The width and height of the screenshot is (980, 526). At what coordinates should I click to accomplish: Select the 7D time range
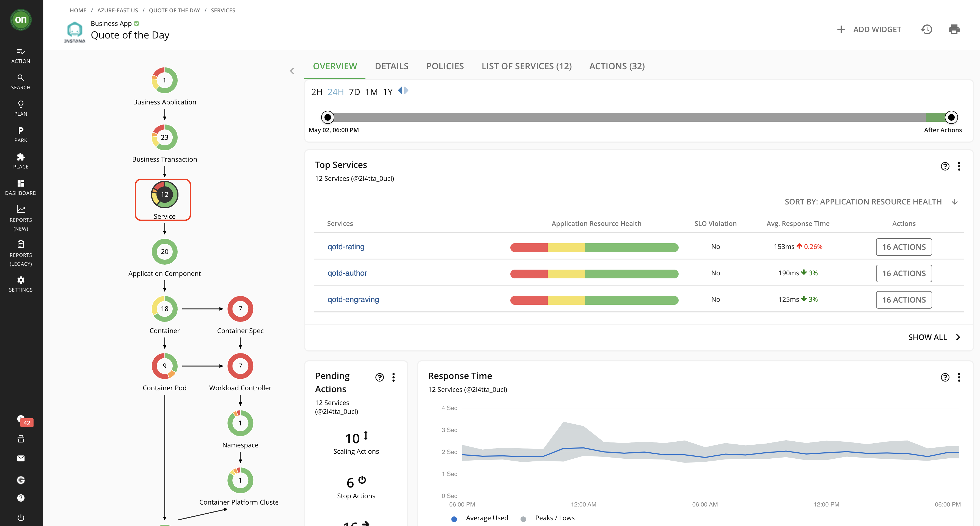(354, 92)
